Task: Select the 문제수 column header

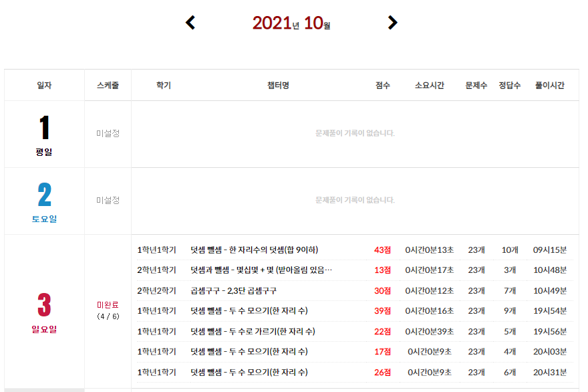Action: click(476, 85)
